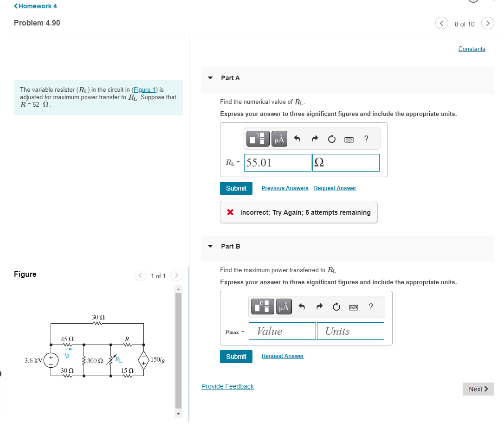Screen dimensions: 504x428
Task: Click the help question mark in Part A
Action: click(366, 138)
